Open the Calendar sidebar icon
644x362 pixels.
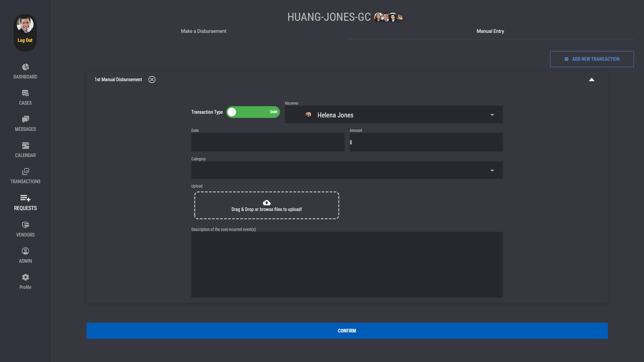tap(25, 146)
